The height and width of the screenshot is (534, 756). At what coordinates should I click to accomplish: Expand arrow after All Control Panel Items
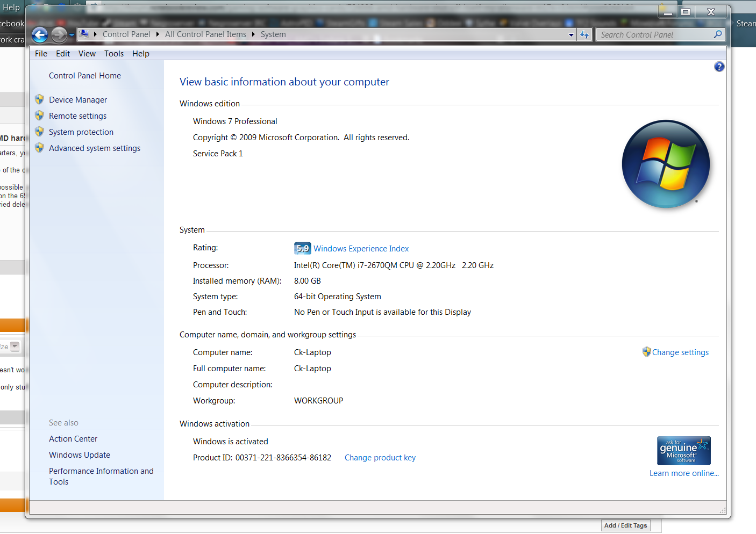253,34
